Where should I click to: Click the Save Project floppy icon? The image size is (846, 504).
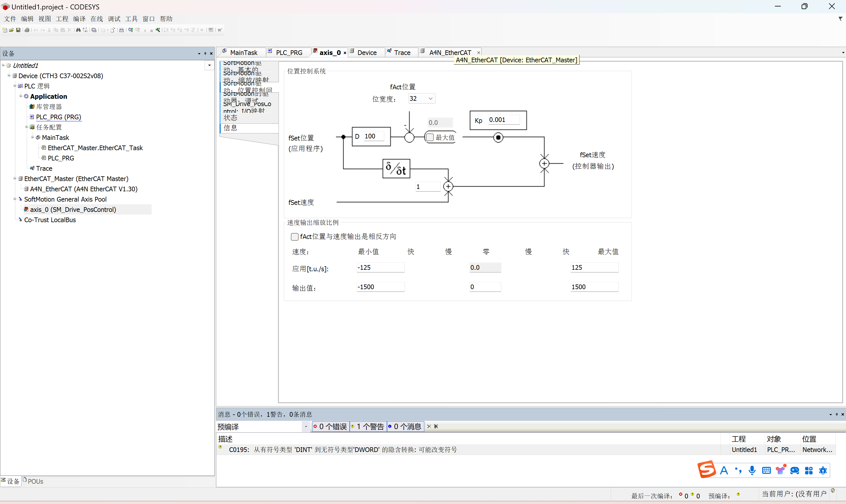pyautogui.click(x=18, y=30)
